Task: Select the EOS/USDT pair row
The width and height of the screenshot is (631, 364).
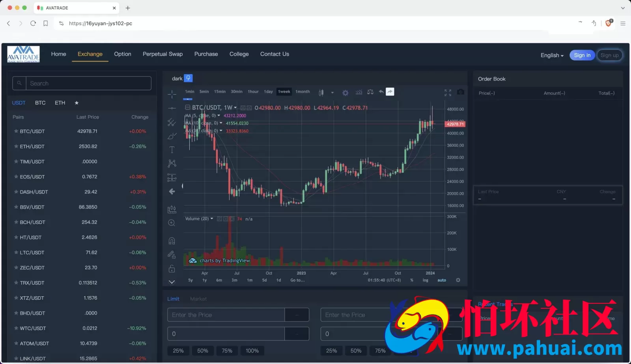Action: click(81, 177)
